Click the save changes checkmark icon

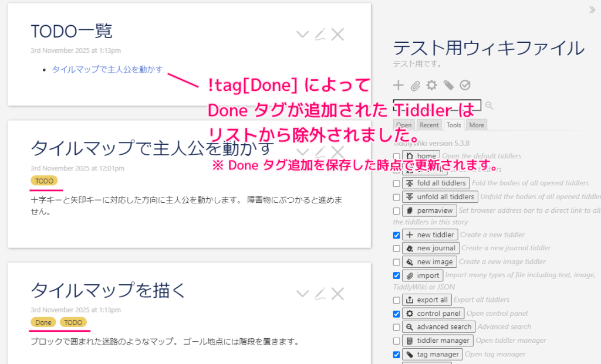(465, 85)
